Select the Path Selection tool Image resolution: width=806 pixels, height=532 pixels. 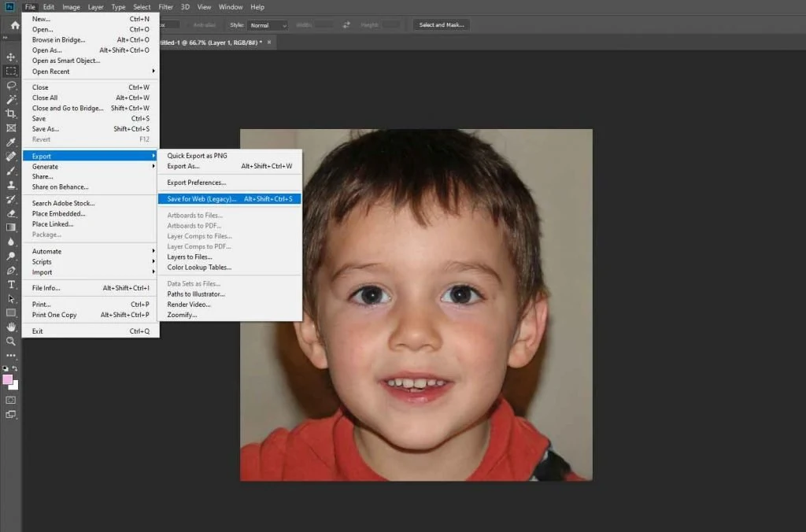11,298
